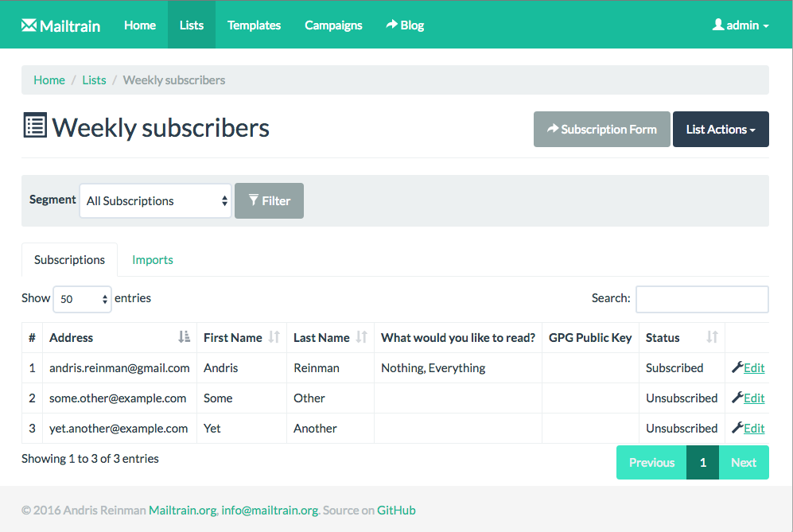
Task: Sort table by Address column icon
Action: 184,337
